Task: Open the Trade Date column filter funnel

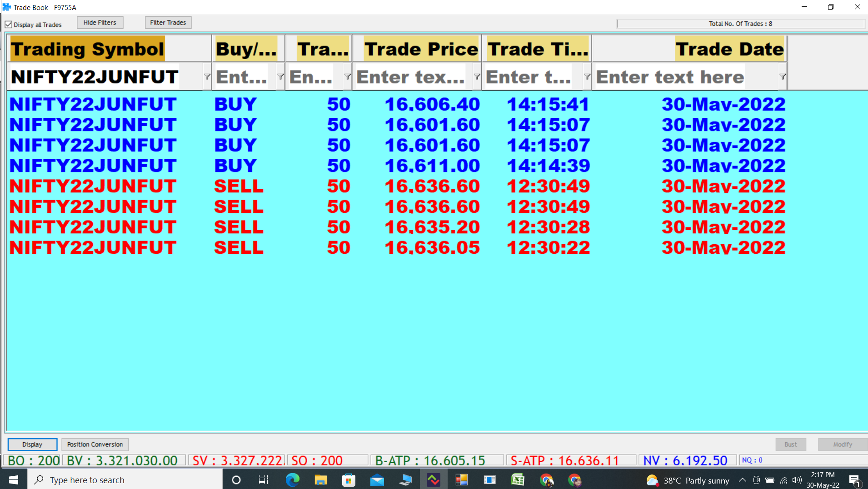Action: pyautogui.click(x=783, y=77)
